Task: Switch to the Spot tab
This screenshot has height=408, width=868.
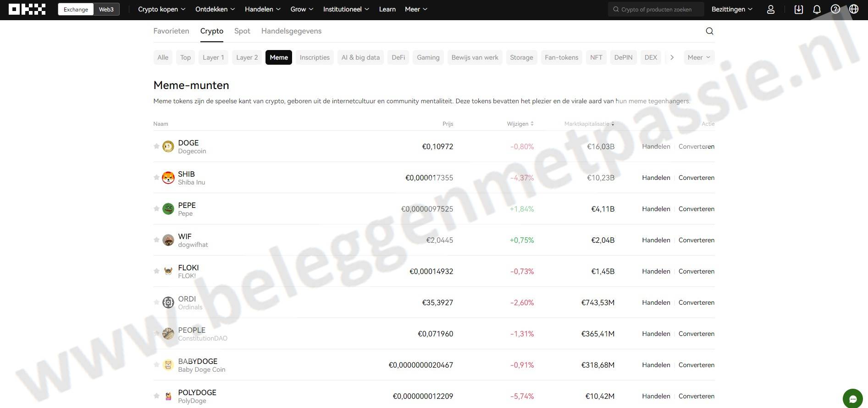Action: click(242, 31)
